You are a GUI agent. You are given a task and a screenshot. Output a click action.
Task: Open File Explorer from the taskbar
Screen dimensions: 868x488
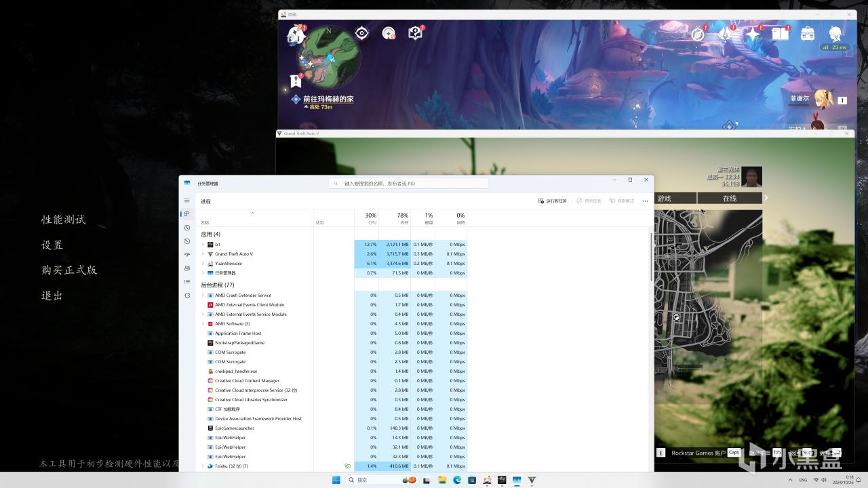tap(442, 480)
